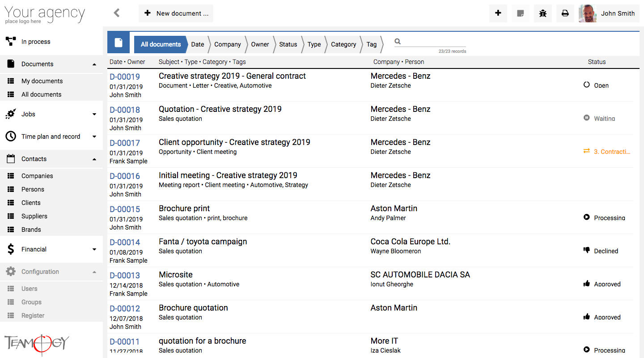The width and height of the screenshot is (644, 358).
Task: Click the printer icon
Action: click(x=565, y=13)
